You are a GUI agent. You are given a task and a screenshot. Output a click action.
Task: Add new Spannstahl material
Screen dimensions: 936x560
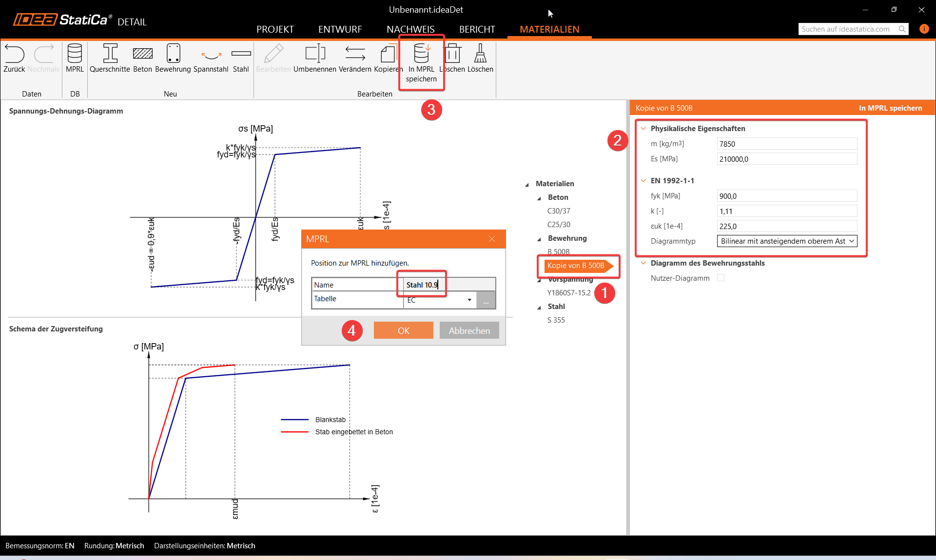coord(211,54)
